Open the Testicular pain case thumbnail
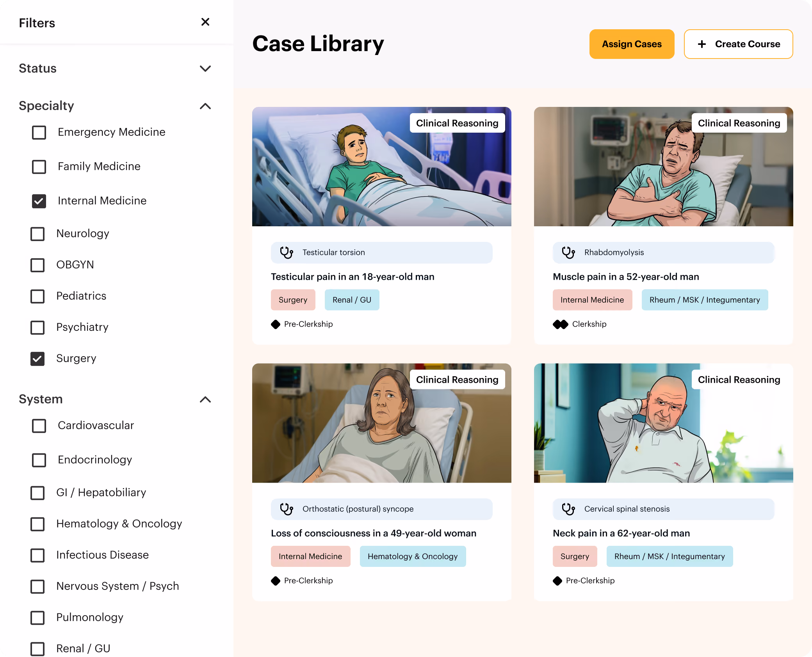The height and width of the screenshot is (657, 812). pos(381,167)
